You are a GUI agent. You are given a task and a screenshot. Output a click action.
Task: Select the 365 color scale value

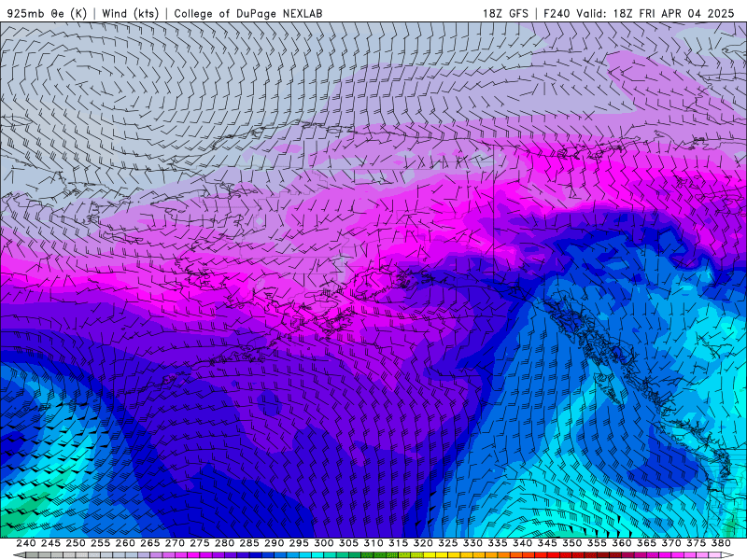pyautogui.click(x=646, y=543)
